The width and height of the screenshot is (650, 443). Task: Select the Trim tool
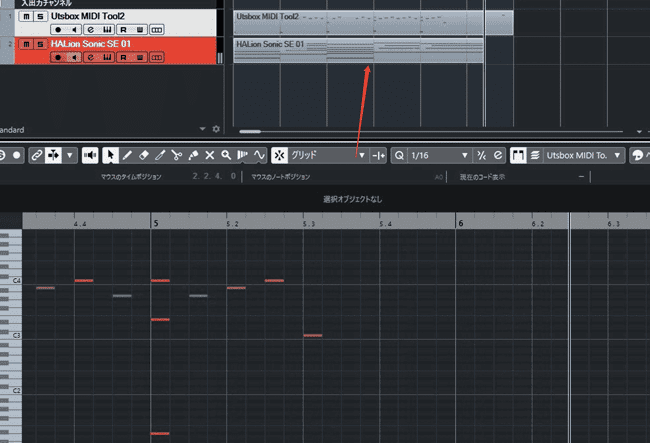tap(160, 155)
